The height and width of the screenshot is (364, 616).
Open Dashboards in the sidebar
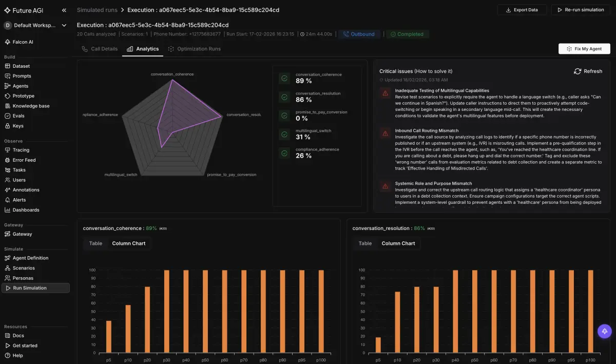point(26,210)
